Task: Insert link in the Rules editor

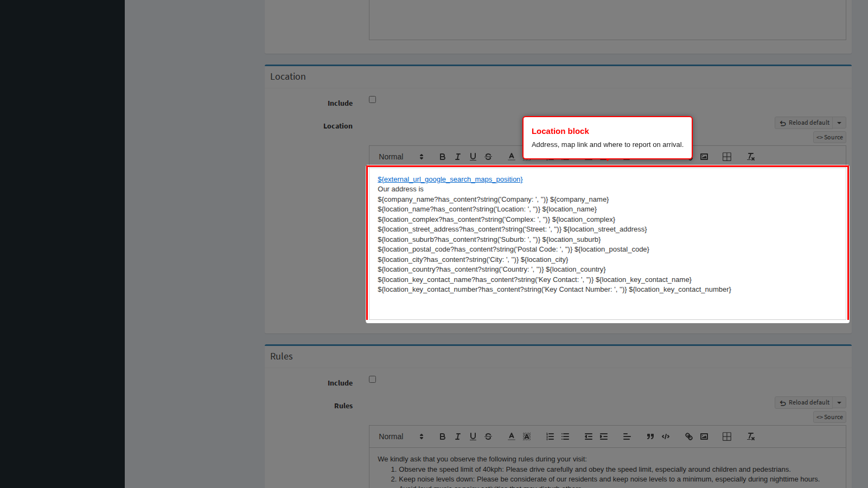Action: pos(688,436)
